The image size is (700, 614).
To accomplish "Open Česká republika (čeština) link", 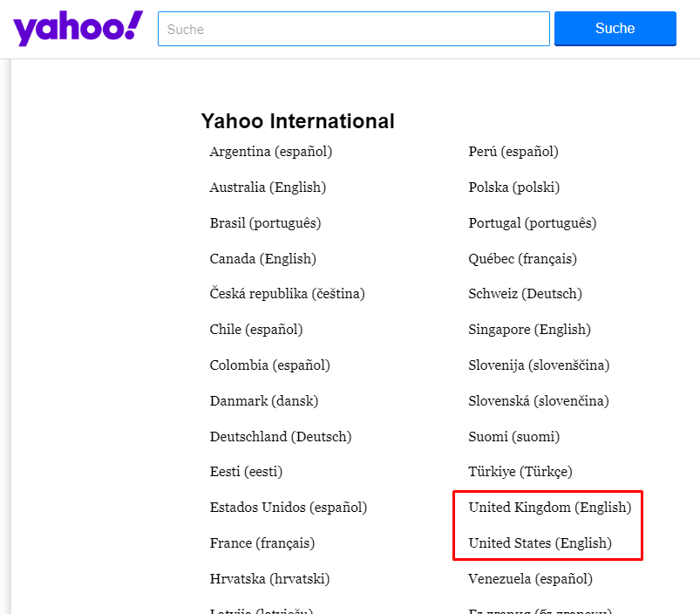I will (x=287, y=294).
